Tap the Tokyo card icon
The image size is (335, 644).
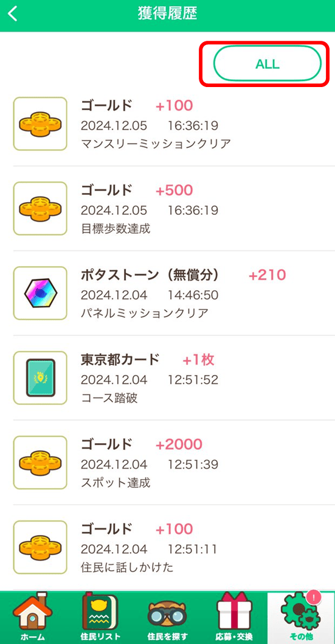[x=40, y=377]
